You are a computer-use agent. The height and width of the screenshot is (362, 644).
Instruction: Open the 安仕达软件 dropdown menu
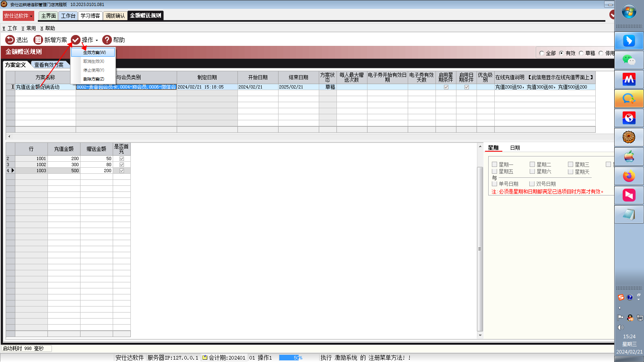pyautogui.click(x=18, y=16)
